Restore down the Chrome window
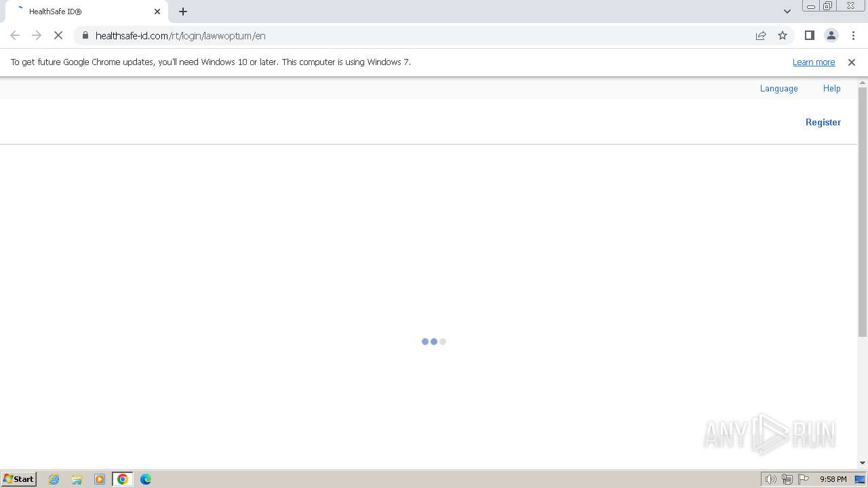Screen dimensions: 868x488 click(x=828, y=6)
